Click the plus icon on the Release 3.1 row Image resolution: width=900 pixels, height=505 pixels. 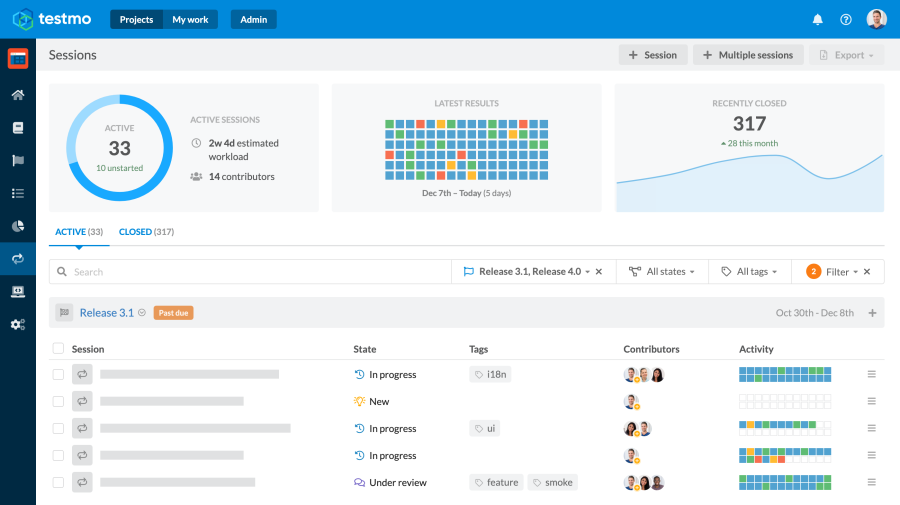872,313
